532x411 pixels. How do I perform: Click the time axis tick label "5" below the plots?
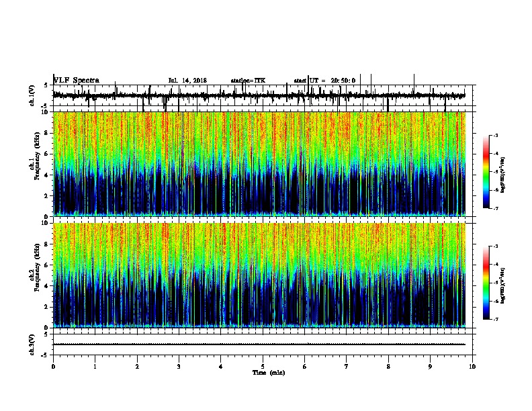click(263, 367)
